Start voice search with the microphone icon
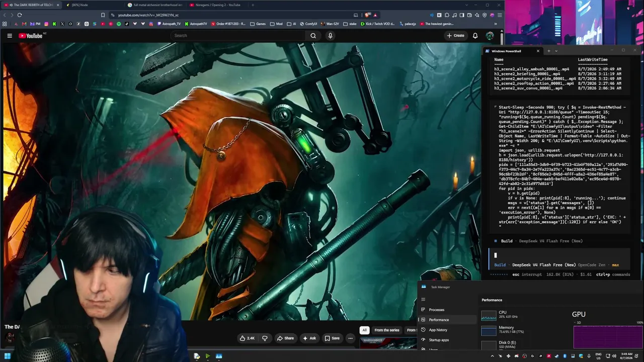 [330, 36]
